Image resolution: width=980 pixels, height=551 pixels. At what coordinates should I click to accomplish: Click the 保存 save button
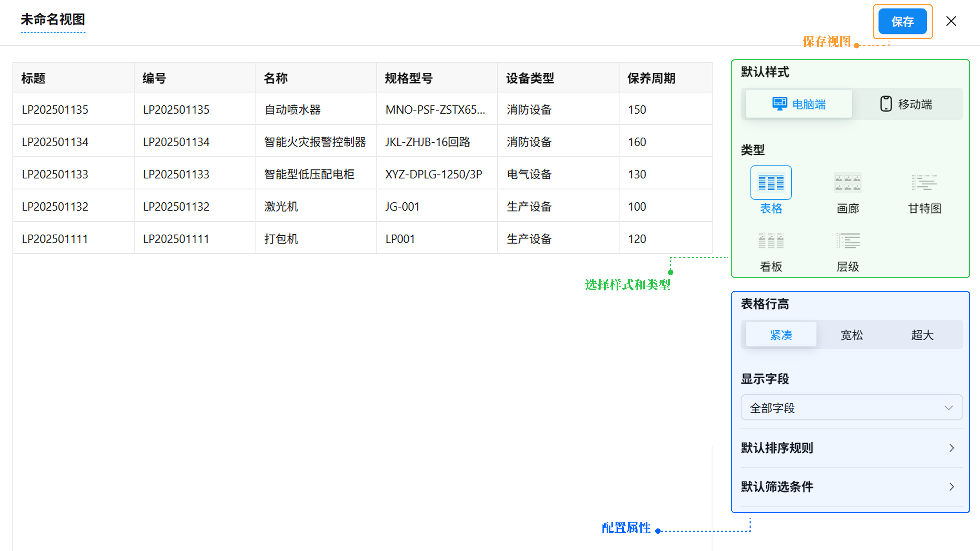(x=902, y=22)
